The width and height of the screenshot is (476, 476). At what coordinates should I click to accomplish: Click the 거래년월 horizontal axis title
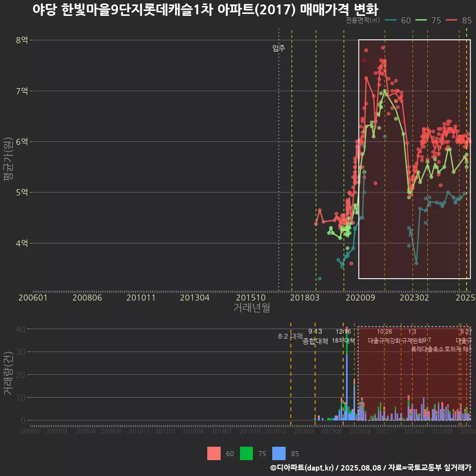tap(252, 307)
